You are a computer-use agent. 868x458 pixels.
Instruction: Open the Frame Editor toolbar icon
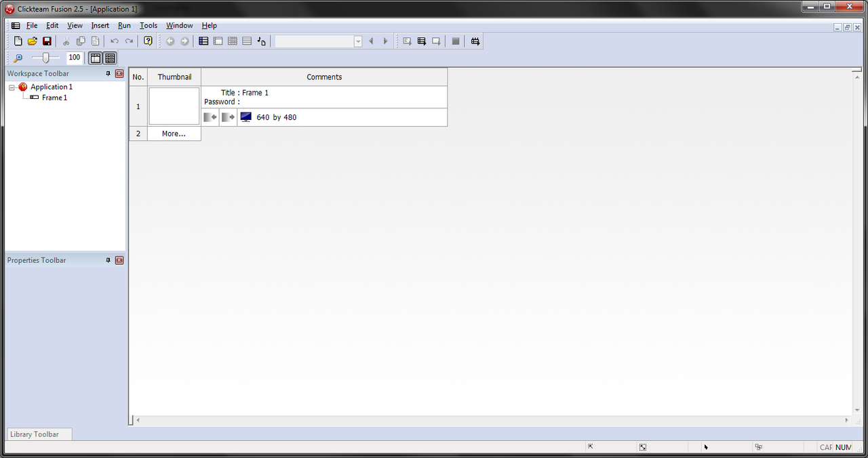218,41
